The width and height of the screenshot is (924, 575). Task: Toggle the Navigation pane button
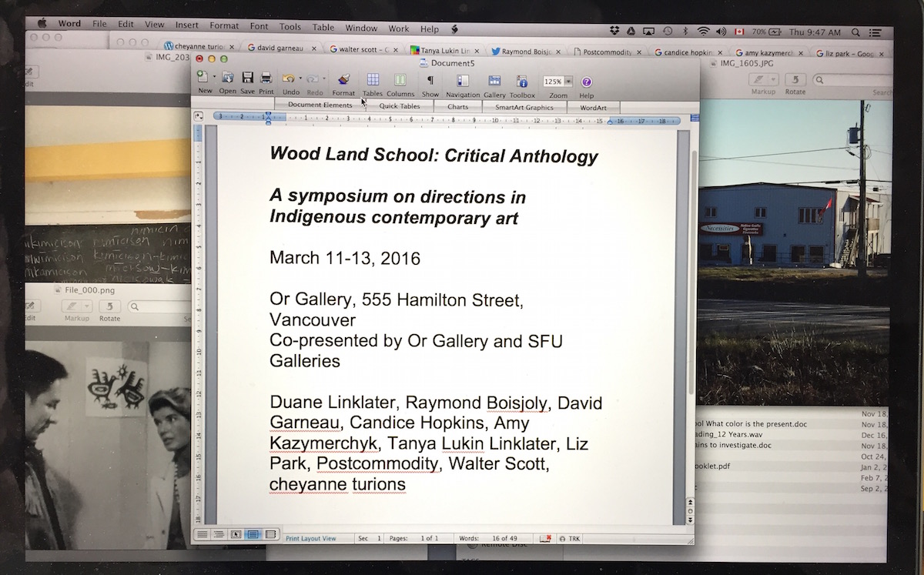(463, 81)
